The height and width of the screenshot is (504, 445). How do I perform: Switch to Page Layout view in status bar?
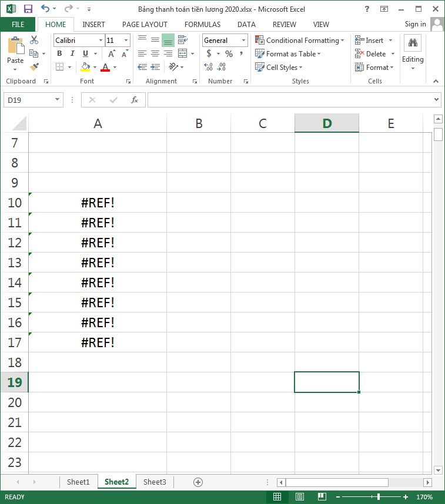pyautogui.click(x=299, y=497)
